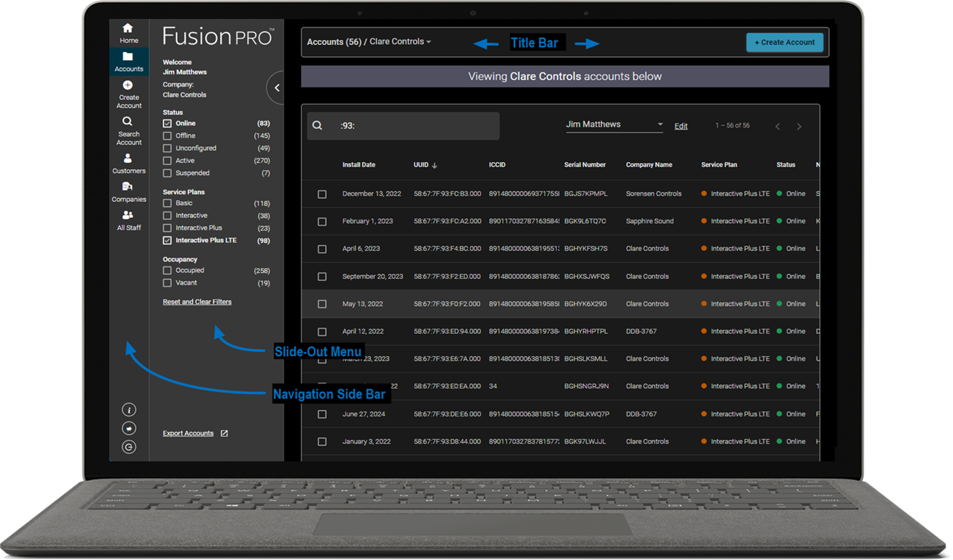Screen dimensions: 953x560
Task: Click the external-link icon beside Export Accounts
Action: coord(224,433)
